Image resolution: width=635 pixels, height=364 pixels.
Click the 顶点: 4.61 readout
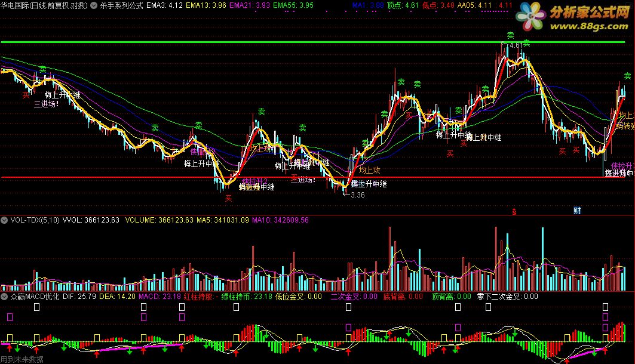point(403,5)
